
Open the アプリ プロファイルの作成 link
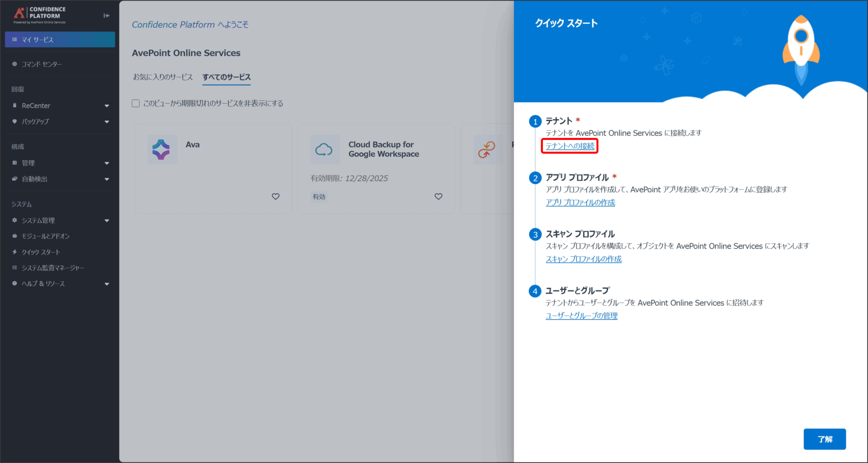580,203
